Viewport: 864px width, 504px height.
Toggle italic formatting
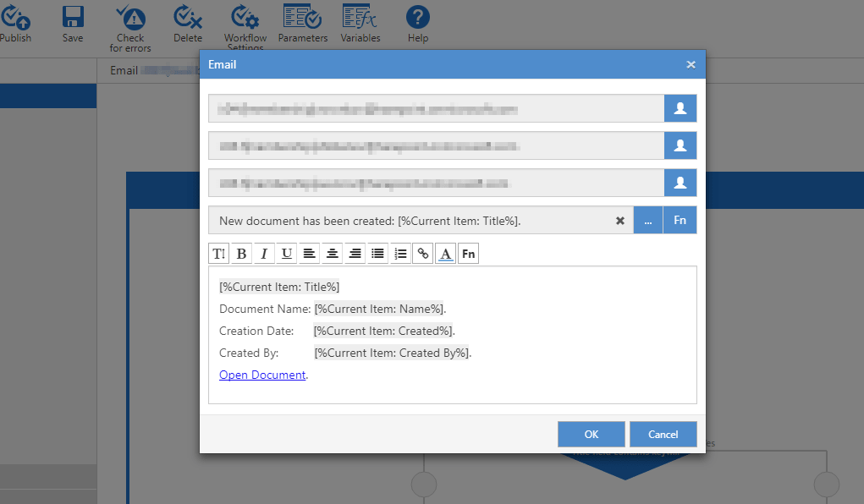(x=264, y=254)
